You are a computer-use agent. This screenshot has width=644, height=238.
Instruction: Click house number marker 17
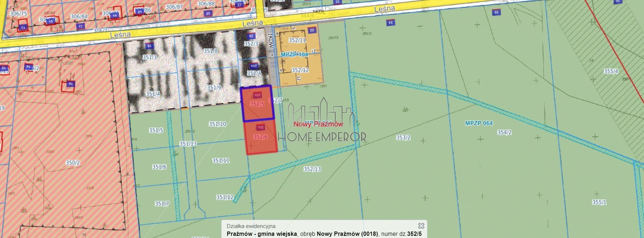(80, 26)
